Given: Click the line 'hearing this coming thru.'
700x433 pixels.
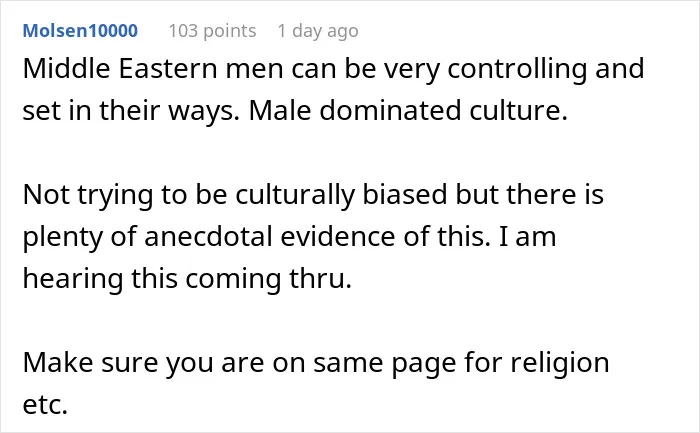Looking at the screenshot, I should pyautogui.click(x=187, y=279).
